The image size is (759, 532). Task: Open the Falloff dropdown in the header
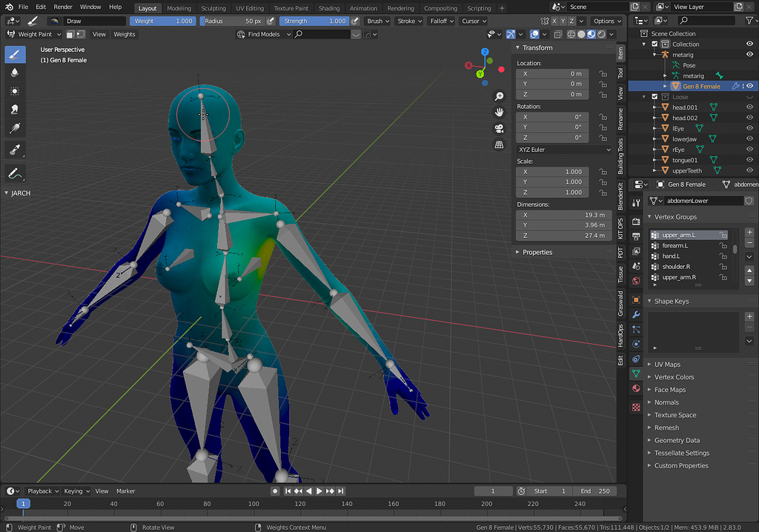tap(441, 21)
